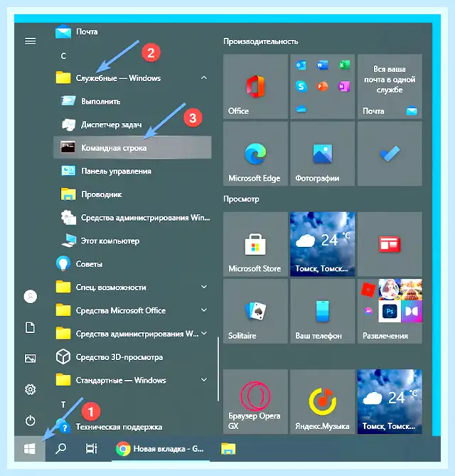The height and width of the screenshot is (476, 455).
Task: Click the Производительность group title
Action: coord(261,41)
